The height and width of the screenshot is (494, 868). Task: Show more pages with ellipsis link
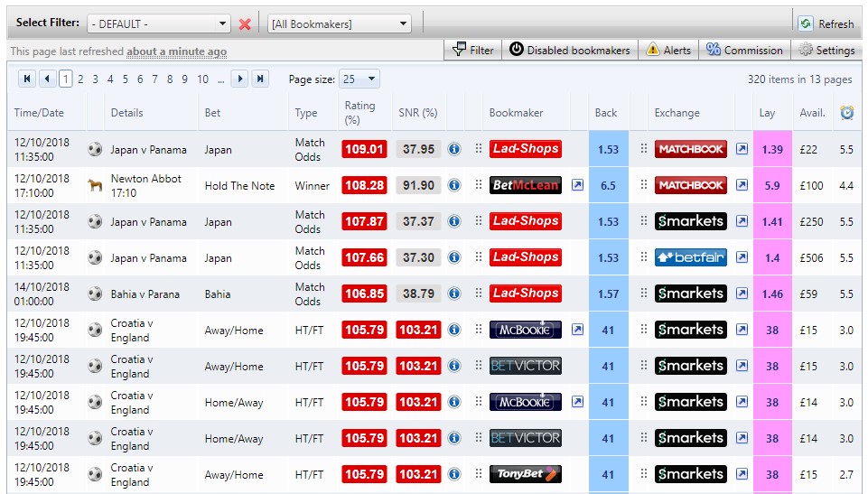click(221, 79)
